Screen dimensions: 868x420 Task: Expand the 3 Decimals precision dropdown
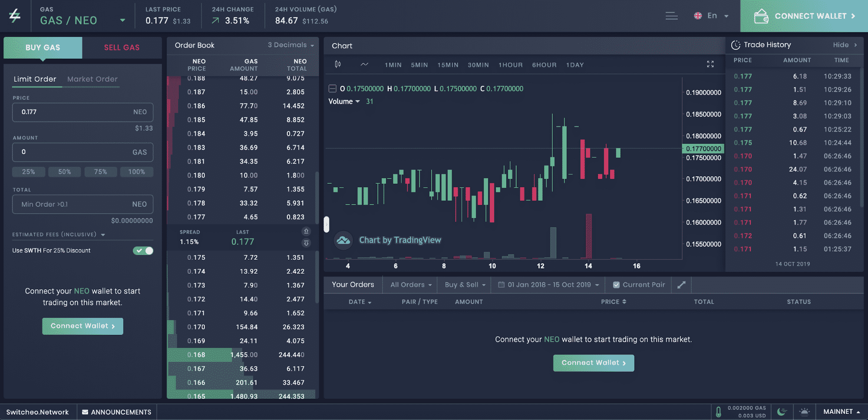(290, 45)
